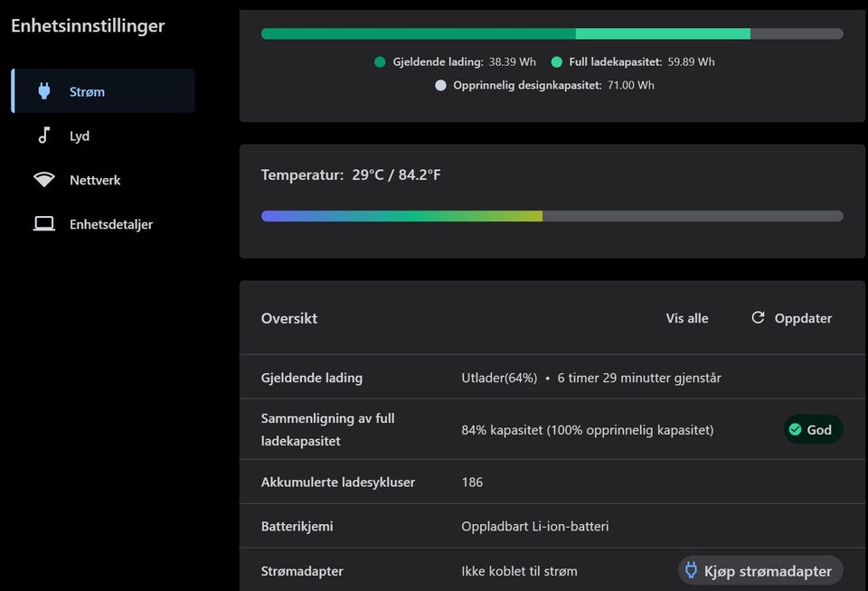Click the white Opprinnelig designkapasitet legend dot
This screenshot has height=591, width=868.
tap(440, 85)
